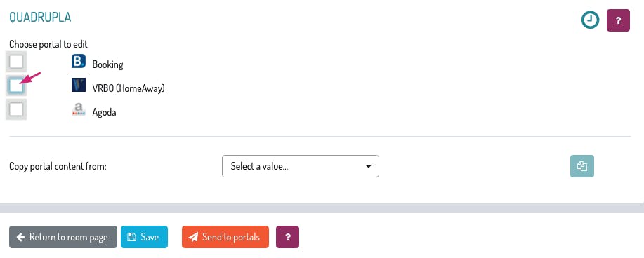Click the Agoda logo icon
Image resolution: width=644 pixels, height=258 pixels.
pyautogui.click(x=79, y=109)
